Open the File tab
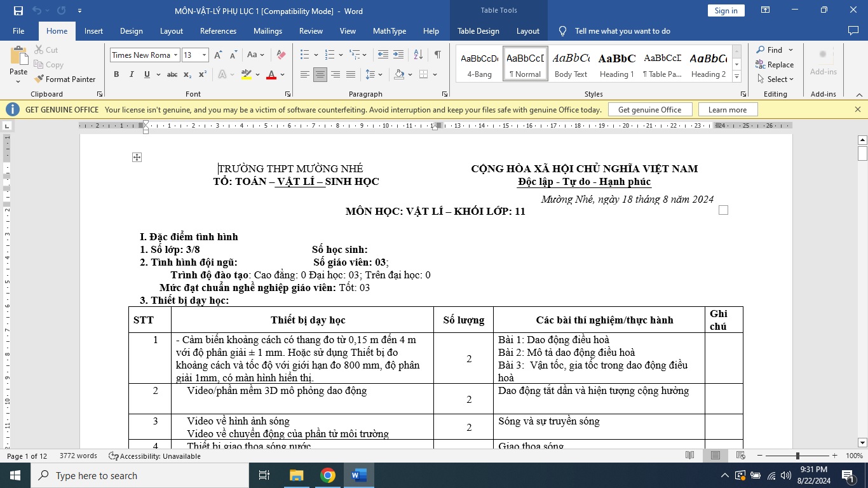 18,30
